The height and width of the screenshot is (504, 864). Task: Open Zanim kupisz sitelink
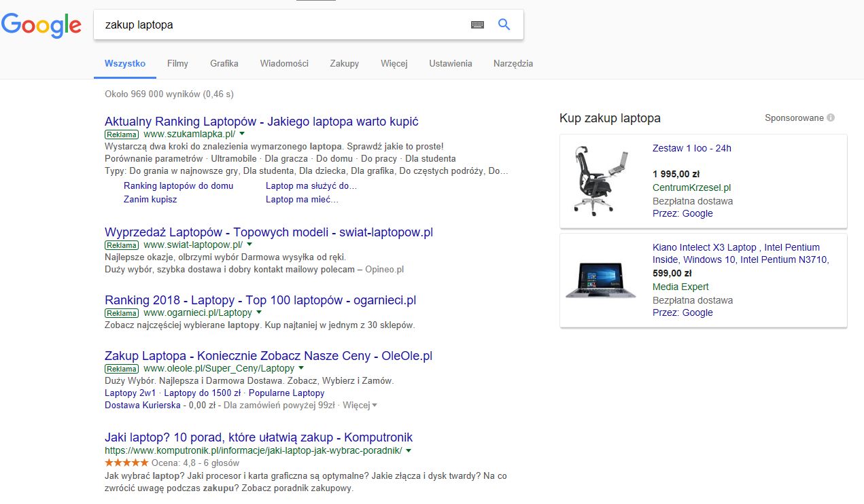(x=150, y=199)
